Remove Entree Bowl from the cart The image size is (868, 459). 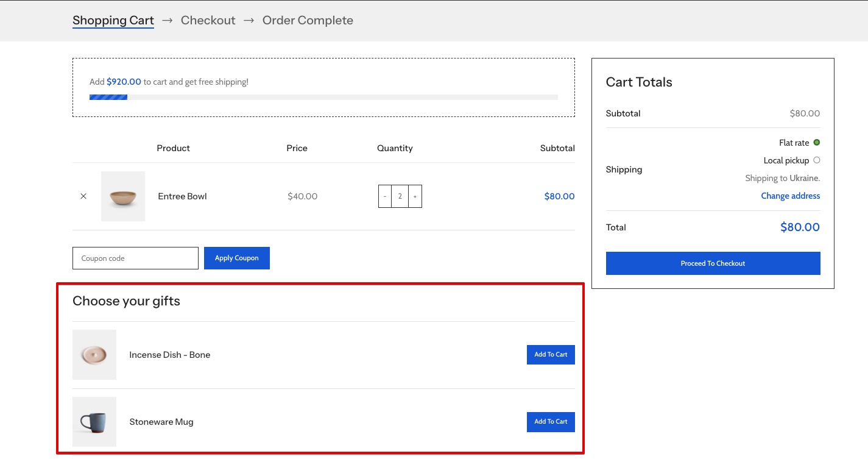click(83, 196)
